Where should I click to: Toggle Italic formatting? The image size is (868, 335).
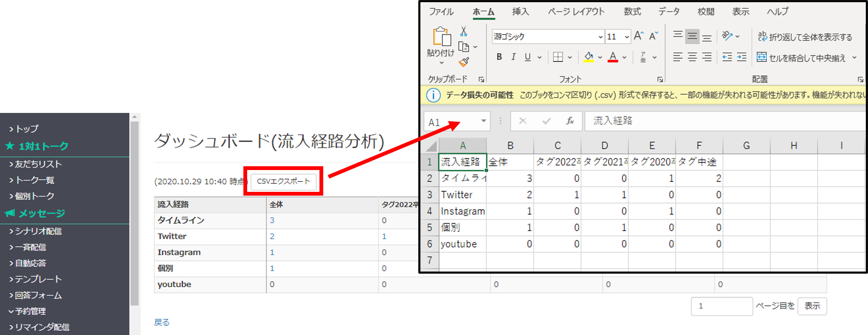coord(513,57)
